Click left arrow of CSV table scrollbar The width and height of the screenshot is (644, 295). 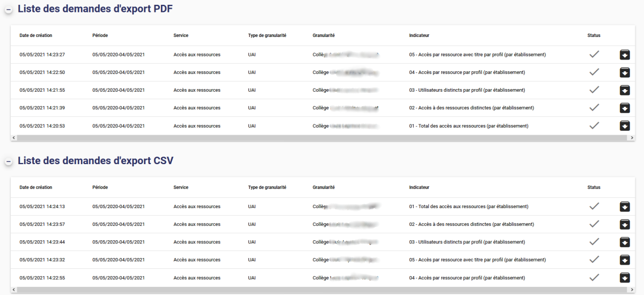pyautogui.click(x=14, y=290)
